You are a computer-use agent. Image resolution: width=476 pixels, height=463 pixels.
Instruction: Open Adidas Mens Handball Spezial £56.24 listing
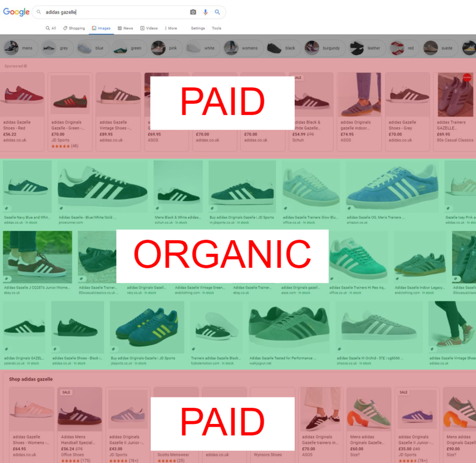[80, 424]
